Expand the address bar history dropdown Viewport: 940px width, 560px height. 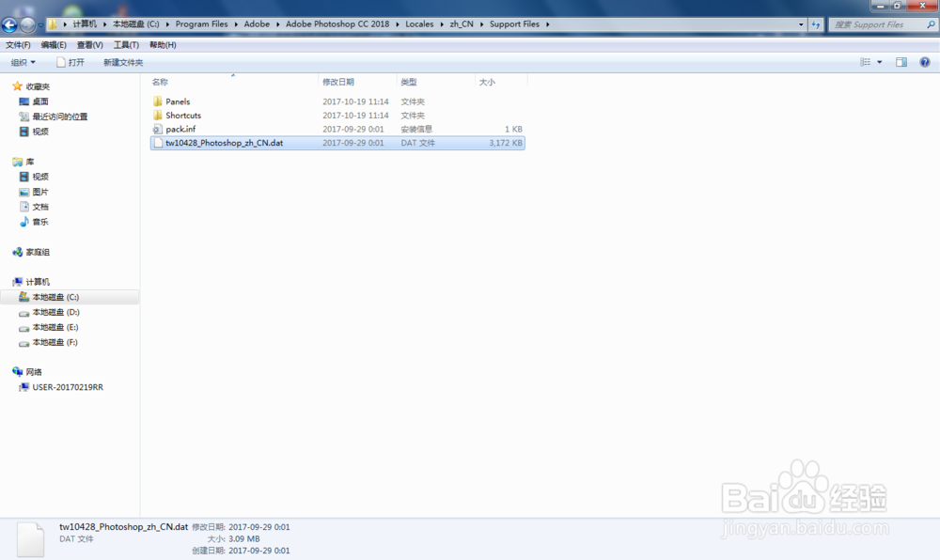click(x=801, y=24)
